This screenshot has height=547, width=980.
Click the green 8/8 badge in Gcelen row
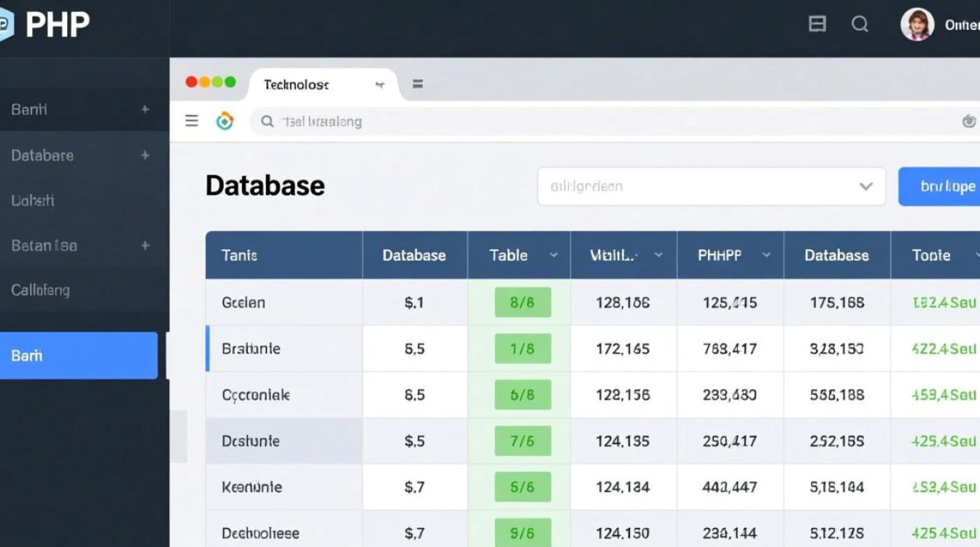pyautogui.click(x=523, y=302)
